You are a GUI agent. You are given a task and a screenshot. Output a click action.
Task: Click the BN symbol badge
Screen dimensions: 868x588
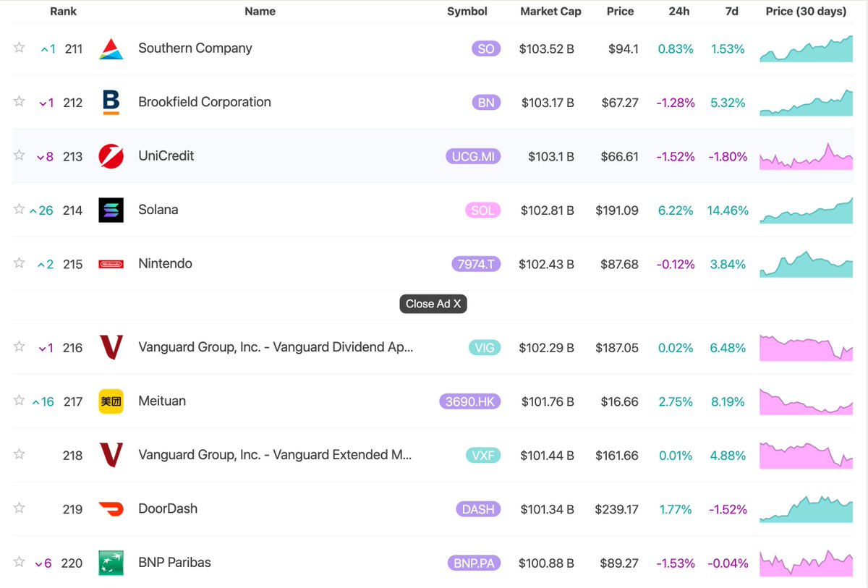click(x=487, y=103)
